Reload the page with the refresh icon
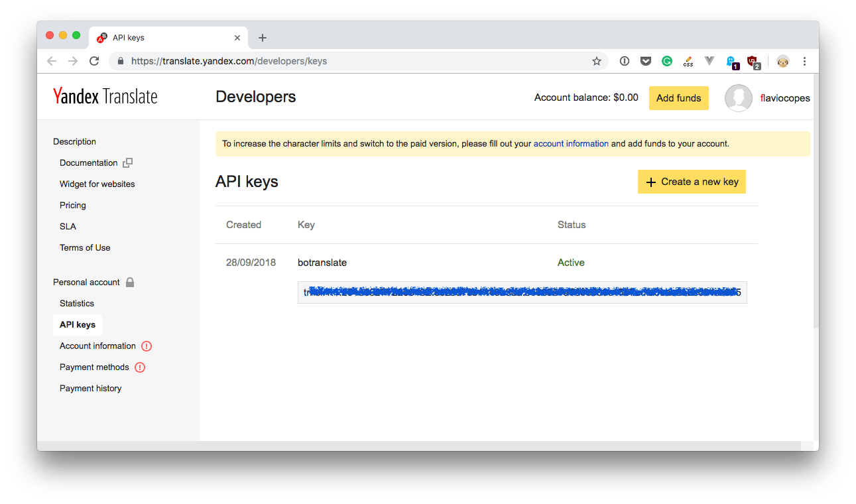856x504 pixels. tap(94, 61)
